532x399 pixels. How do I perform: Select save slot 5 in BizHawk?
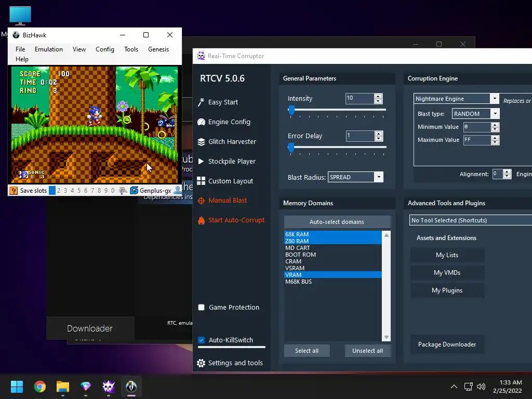[x=79, y=191]
